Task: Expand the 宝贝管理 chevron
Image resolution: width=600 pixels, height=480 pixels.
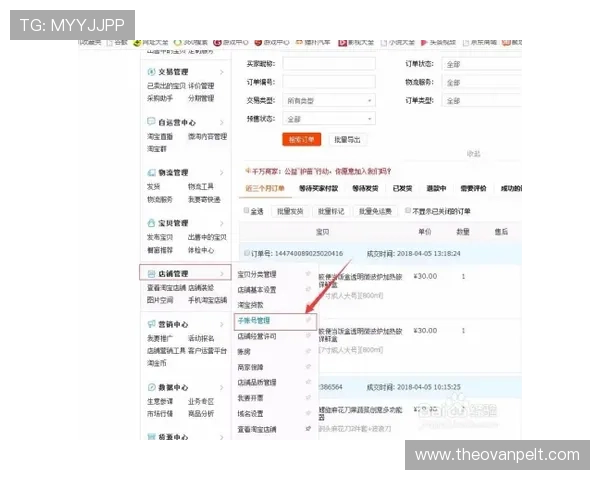Action: 222,223
